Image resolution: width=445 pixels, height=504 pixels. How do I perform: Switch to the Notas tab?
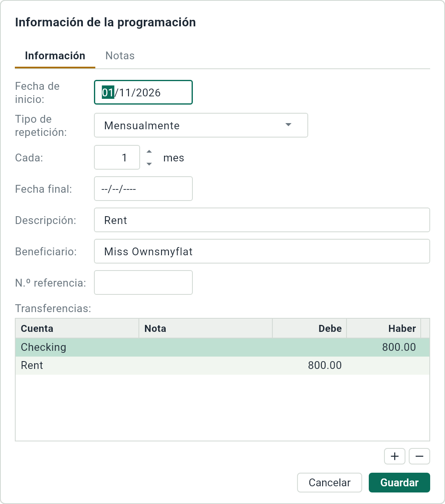pos(120,56)
